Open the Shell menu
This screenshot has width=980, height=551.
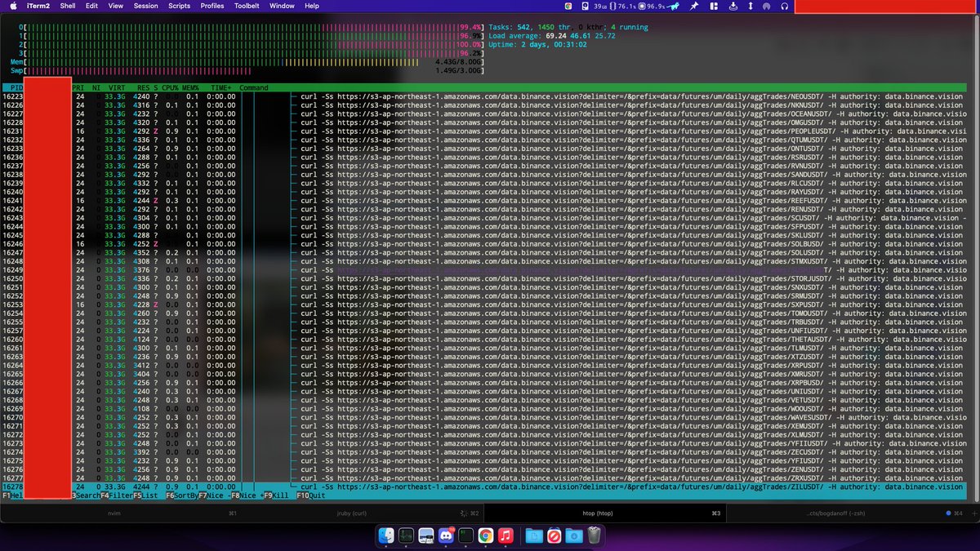click(x=69, y=6)
